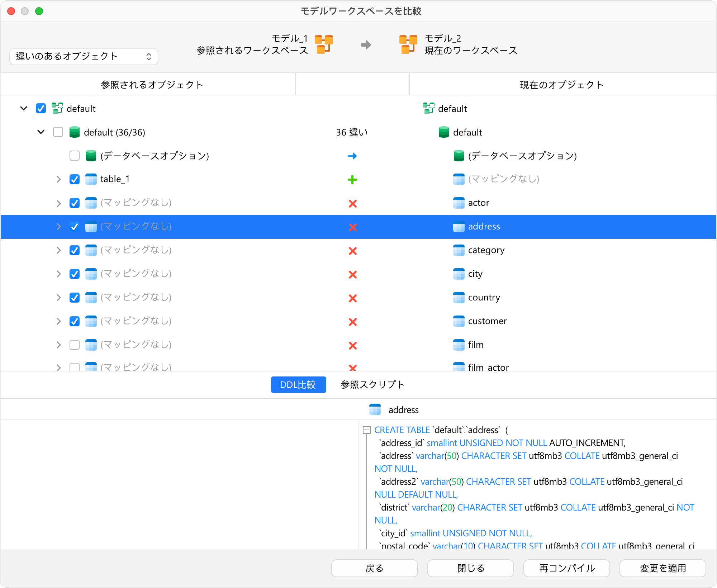
Task: Click the モデル_1 reference workspace icon
Action: 324,44
